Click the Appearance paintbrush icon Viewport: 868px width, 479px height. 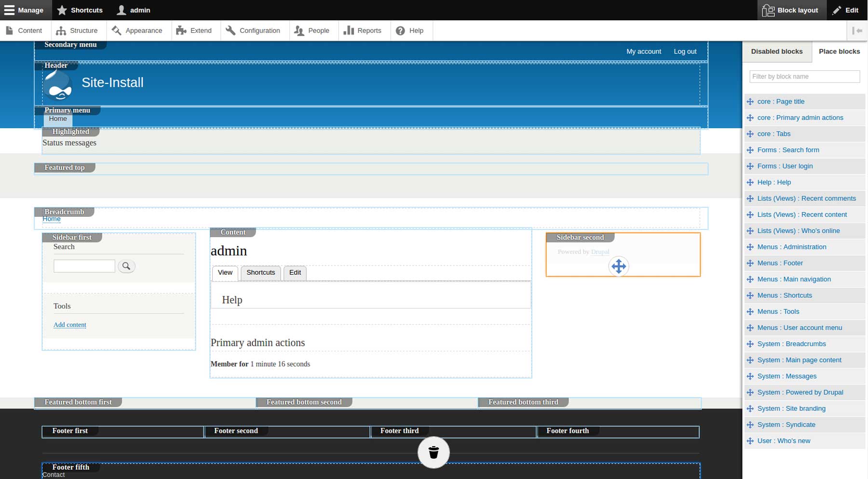[116, 30]
